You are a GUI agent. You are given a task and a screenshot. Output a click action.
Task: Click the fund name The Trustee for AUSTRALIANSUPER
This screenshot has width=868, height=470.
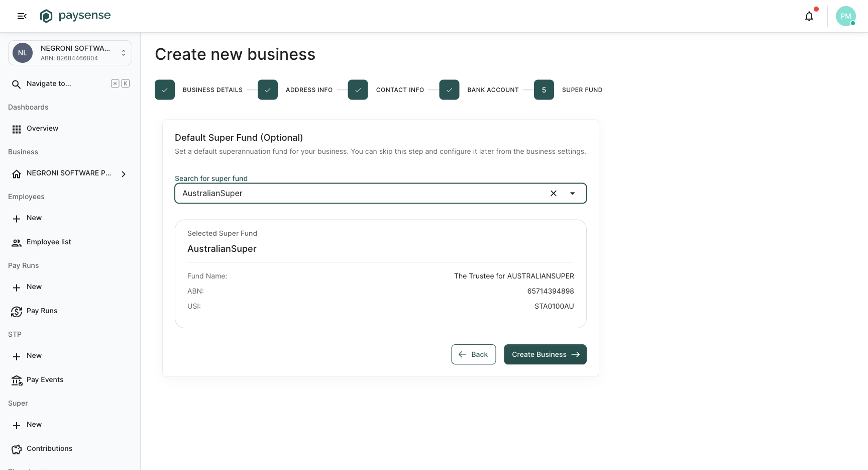coord(514,276)
